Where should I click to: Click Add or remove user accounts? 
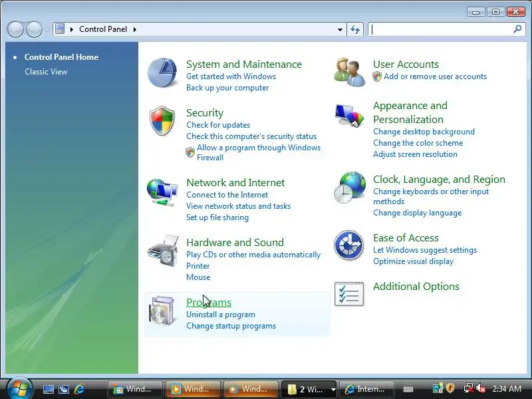tap(435, 76)
